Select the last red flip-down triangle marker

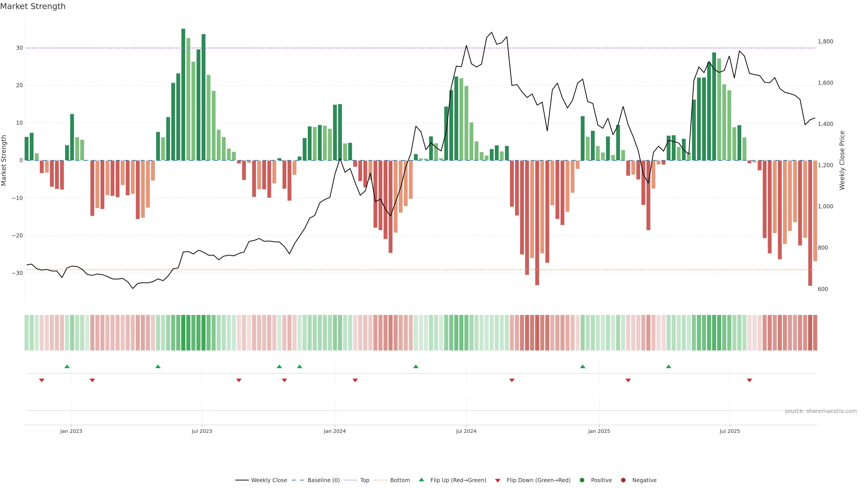click(749, 380)
